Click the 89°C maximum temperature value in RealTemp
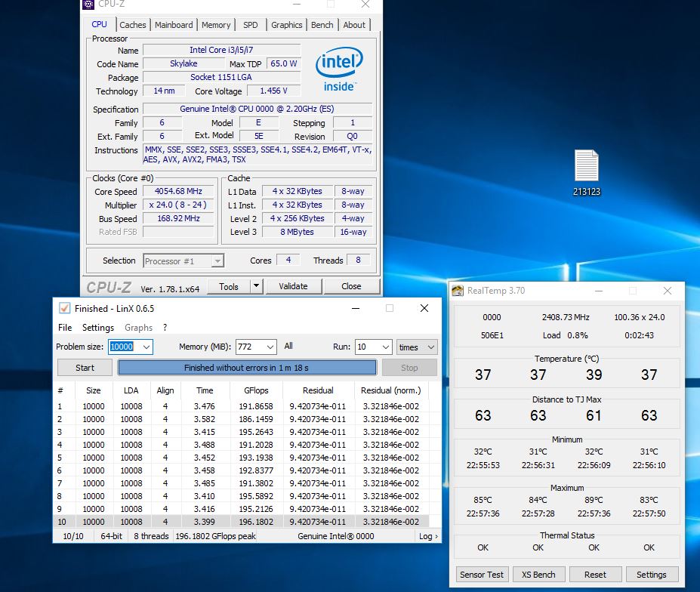700x592 pixels. tap(594, 500)
